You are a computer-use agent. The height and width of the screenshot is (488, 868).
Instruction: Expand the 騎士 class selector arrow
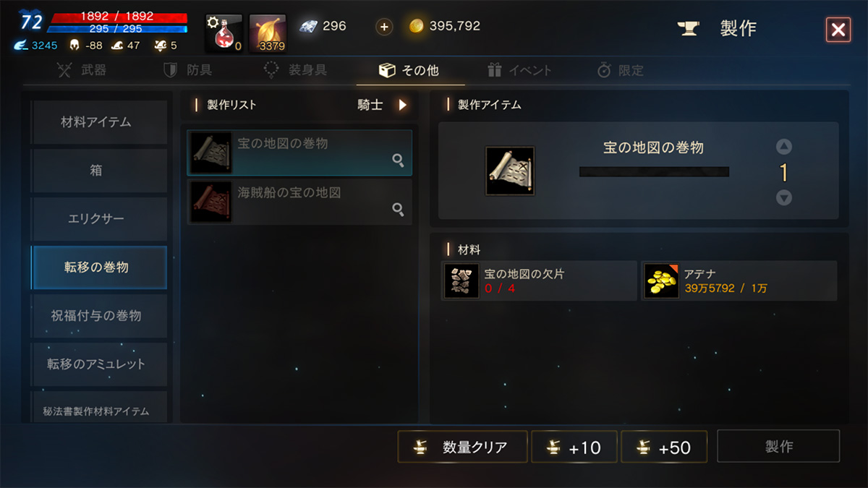403,105
